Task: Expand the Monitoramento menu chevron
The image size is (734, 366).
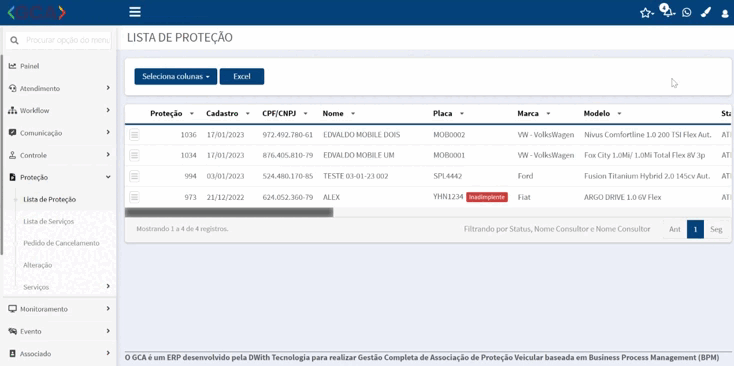Action: click(108, 308)
